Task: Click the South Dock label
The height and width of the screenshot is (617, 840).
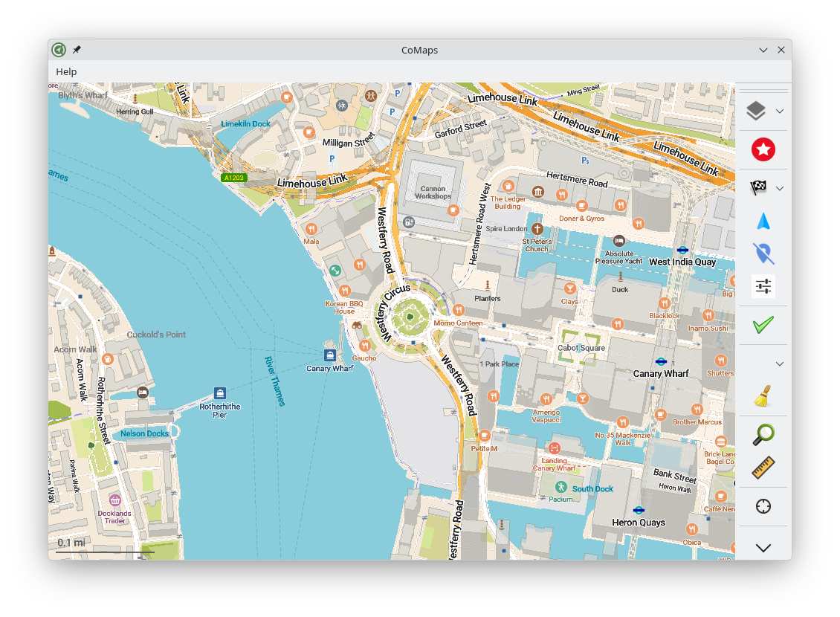Action: (x=592, y=489)
